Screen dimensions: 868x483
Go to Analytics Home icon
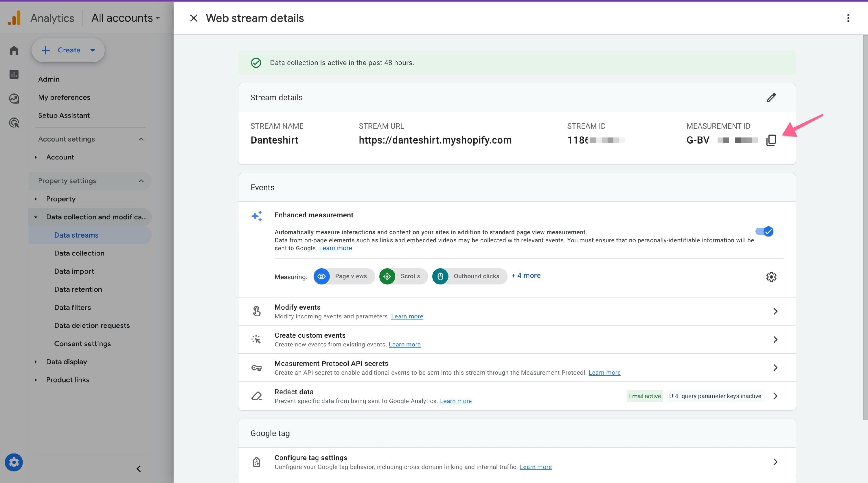coord(14,50)
